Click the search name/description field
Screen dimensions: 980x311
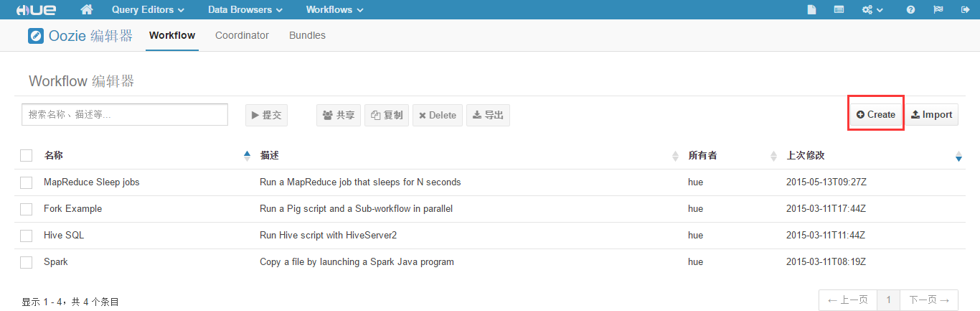click(x=125, y=115)
